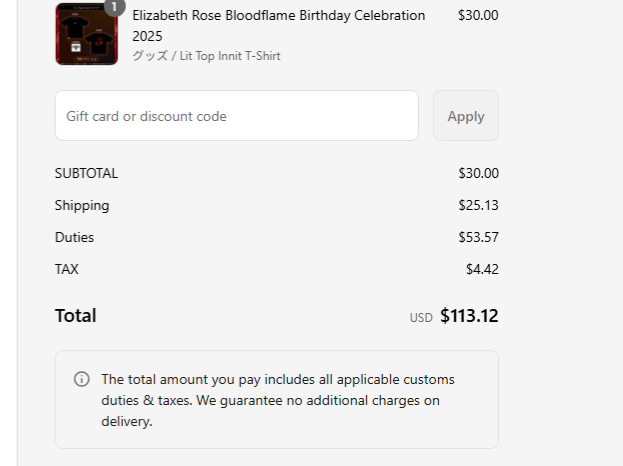The width and height of the screenshot is (623, 466).
Task: Click the gift card or discount code field
Action: [237, 116]
